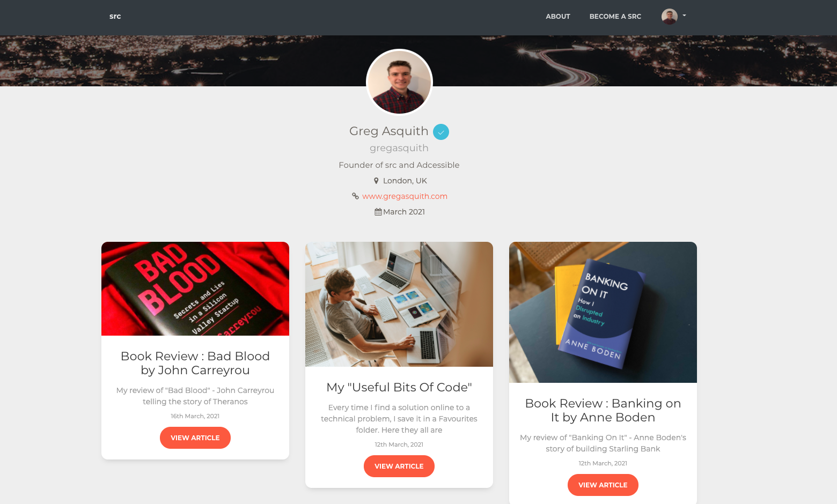
Task: Click the My Useful Bits Of Code title
Action: 399,387
